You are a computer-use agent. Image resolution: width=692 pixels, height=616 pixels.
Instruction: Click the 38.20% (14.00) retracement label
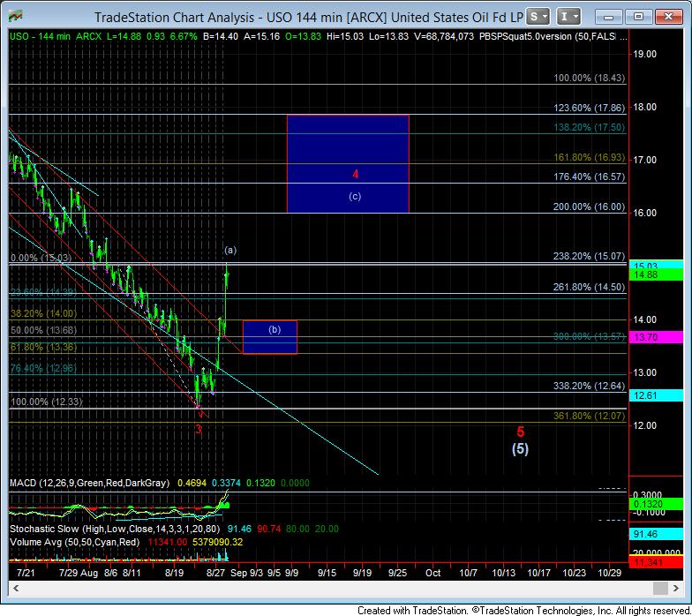point(44,314)
